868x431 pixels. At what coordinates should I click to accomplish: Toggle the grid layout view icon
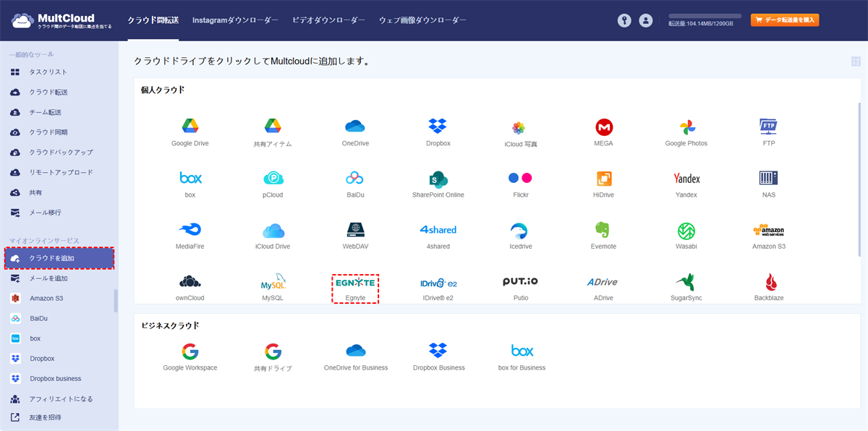pyautogui.click(x=856, y=61)
